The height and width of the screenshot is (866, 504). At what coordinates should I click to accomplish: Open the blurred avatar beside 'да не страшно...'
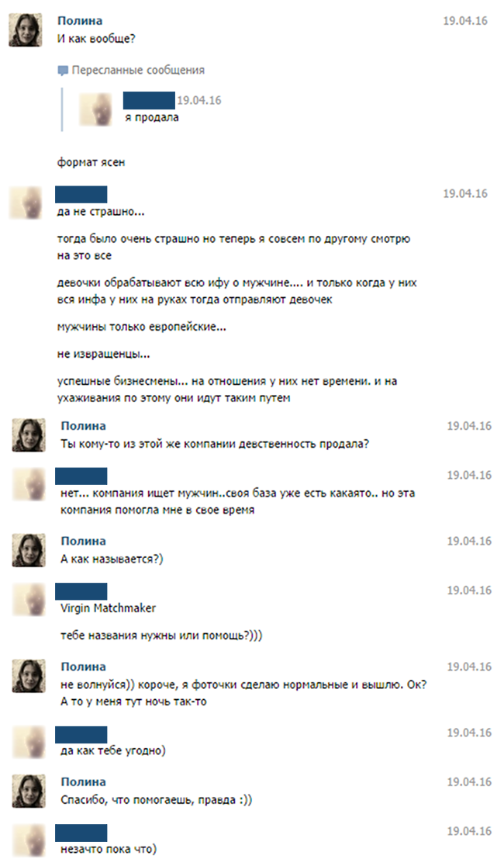point(25,203)
